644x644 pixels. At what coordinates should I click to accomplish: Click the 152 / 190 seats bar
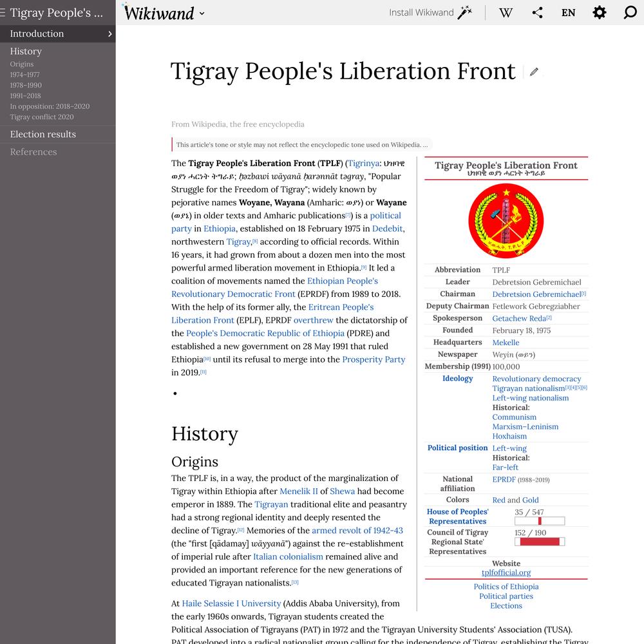(540, 542)
